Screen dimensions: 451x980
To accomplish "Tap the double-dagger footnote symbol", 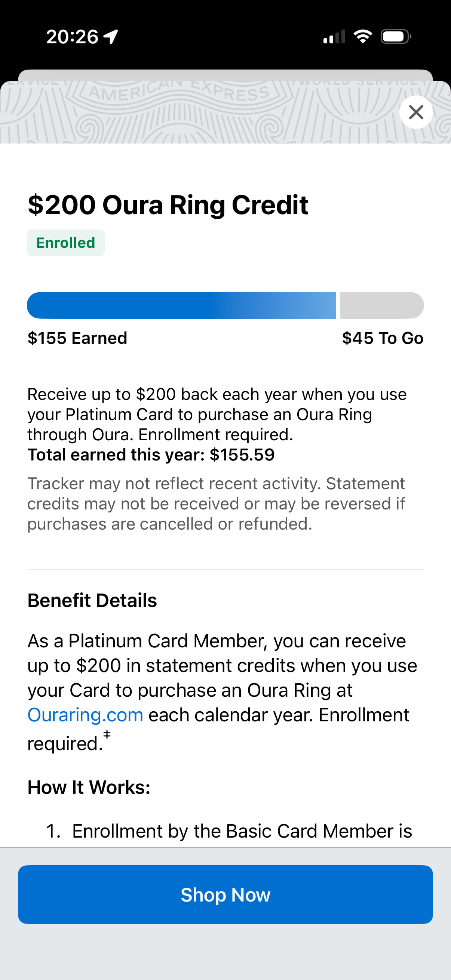I will coord(107,734).
